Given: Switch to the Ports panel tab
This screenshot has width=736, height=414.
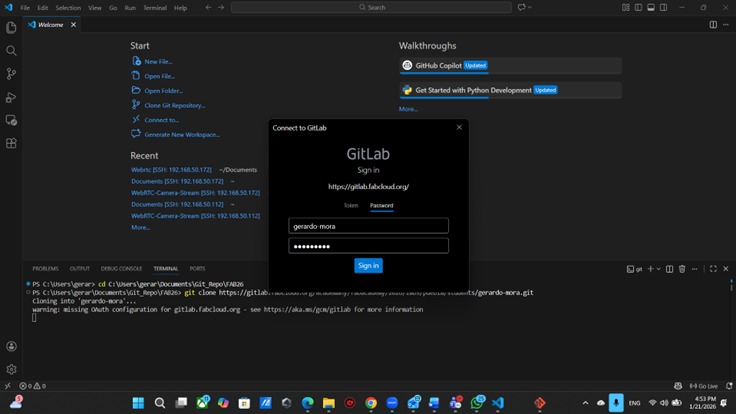Looking at the screenshot, I should click(197, 268).
